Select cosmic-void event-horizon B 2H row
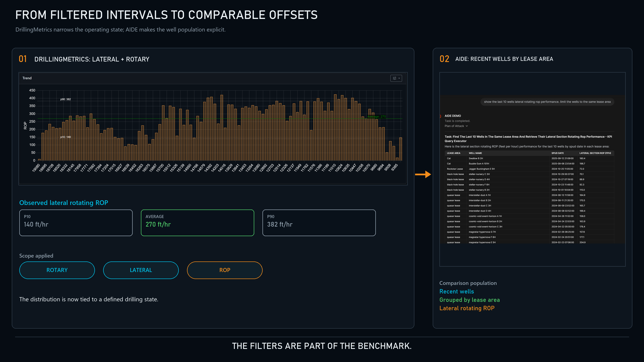The height and width of the screenshot is (362, 644). tap(529, 221)
